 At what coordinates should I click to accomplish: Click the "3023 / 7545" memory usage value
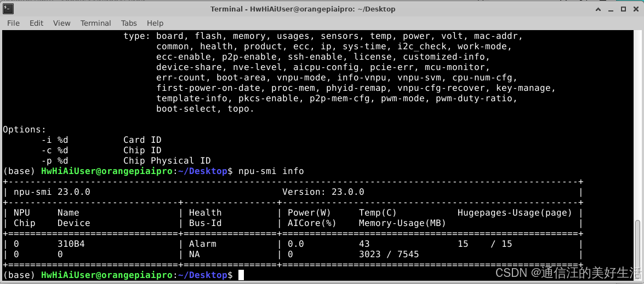coord(389,254)
